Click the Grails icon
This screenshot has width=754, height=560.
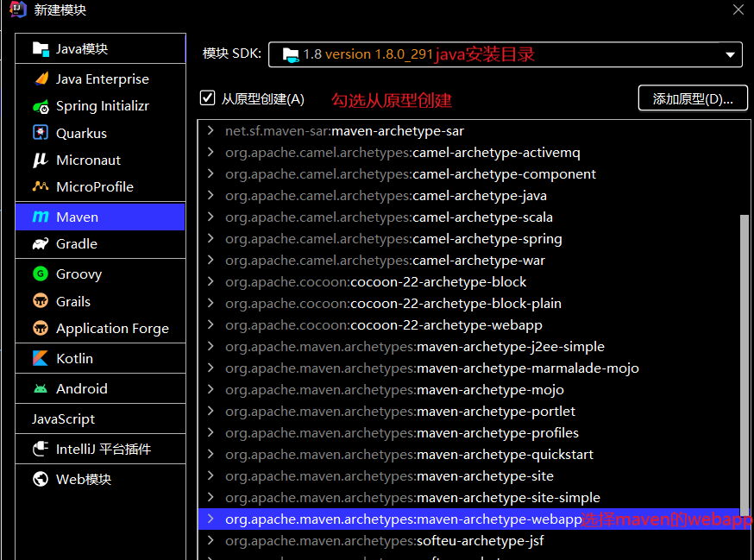(x=41, y=301)
